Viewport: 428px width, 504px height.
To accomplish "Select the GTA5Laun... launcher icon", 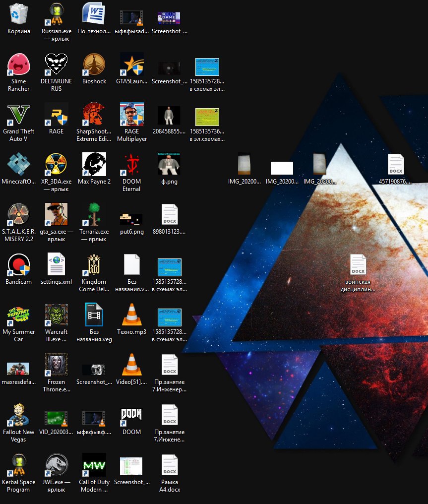I will coord(132,64).
